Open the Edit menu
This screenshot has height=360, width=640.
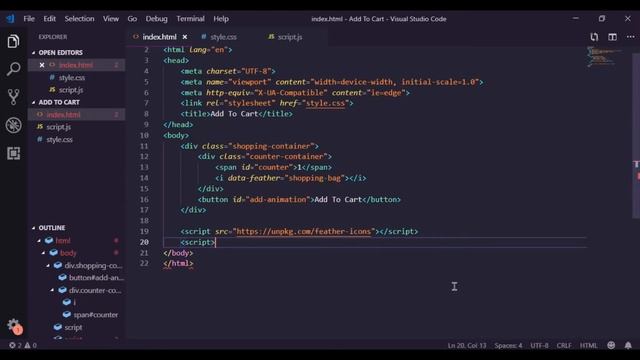[x=49, y=19]
